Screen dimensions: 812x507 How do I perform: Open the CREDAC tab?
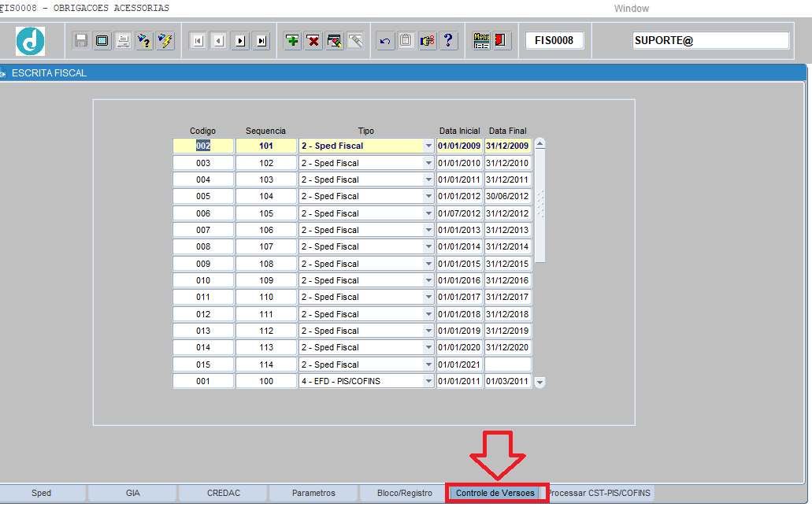(223, 493)
